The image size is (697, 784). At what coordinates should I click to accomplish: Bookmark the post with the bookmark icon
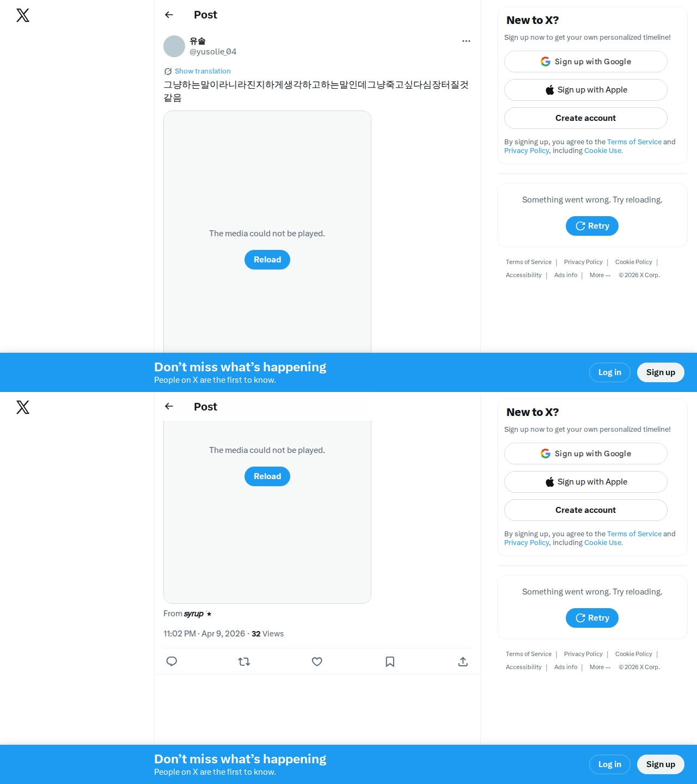click(x=390, y=661)
